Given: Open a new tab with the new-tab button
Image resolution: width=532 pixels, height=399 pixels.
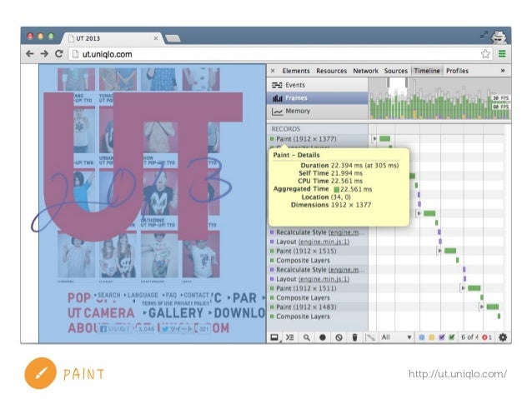Looking at the screenshot, I should pyautogui.click(x=173, y=38).
